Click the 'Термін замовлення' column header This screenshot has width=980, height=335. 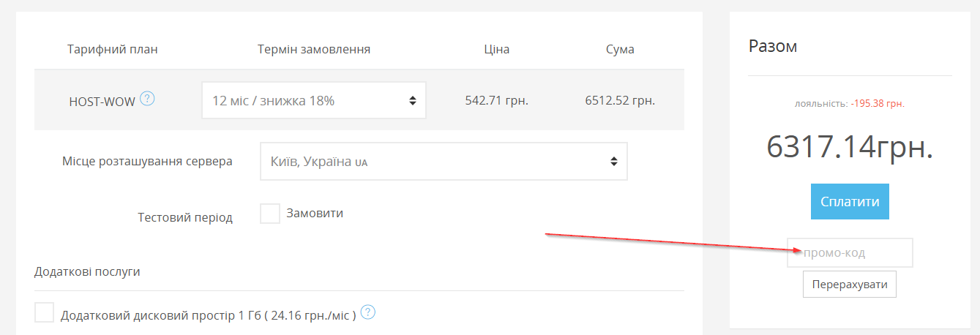click(314, 50)
